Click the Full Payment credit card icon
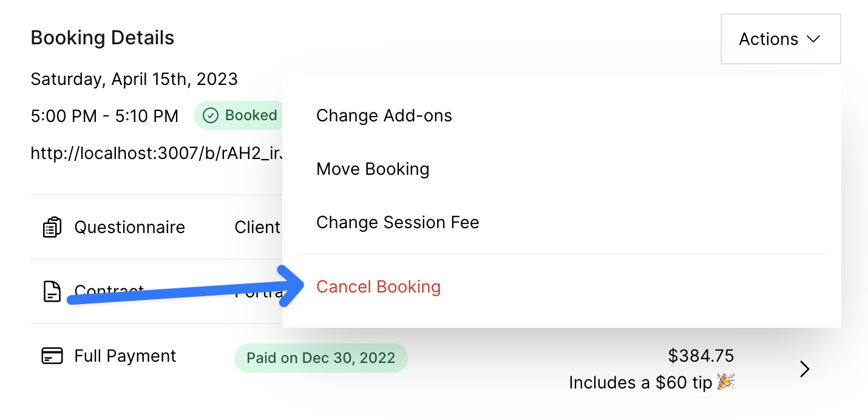Image resolution: width=868 pixels, height=420 pixels. click(52, 356)
